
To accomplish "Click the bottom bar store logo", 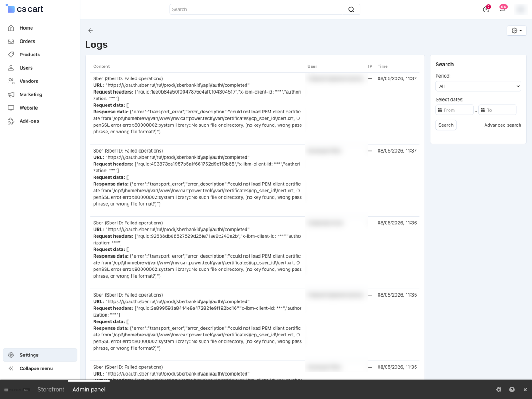I will 17,390.
